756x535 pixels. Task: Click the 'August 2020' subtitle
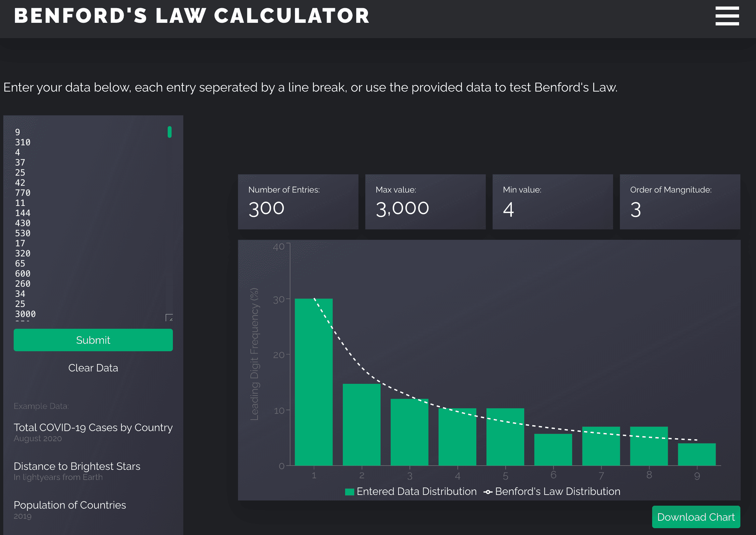(38, 439)
